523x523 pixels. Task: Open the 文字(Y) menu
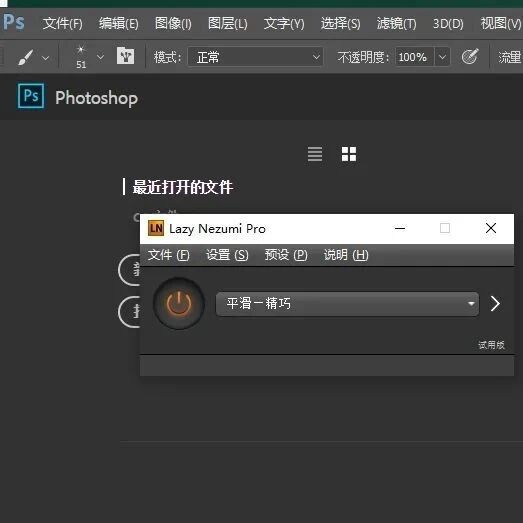tap(284, 24)
